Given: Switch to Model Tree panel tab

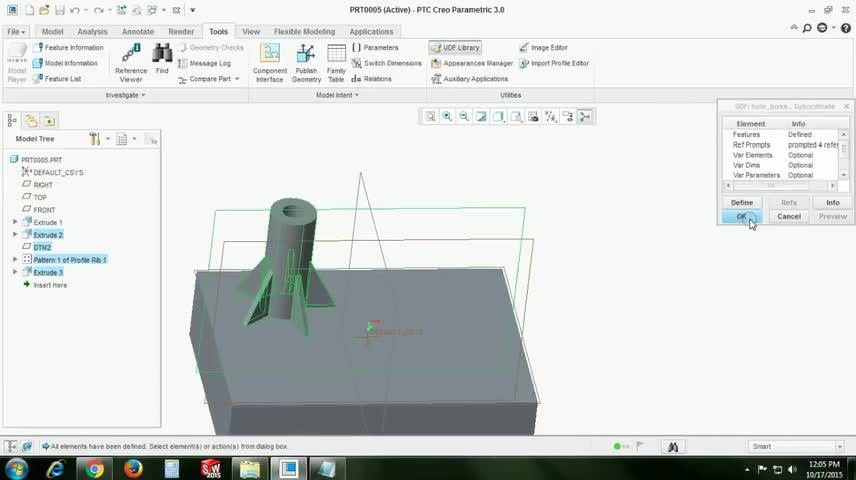Looking at the screenshot, I should [x=12, y=120].
